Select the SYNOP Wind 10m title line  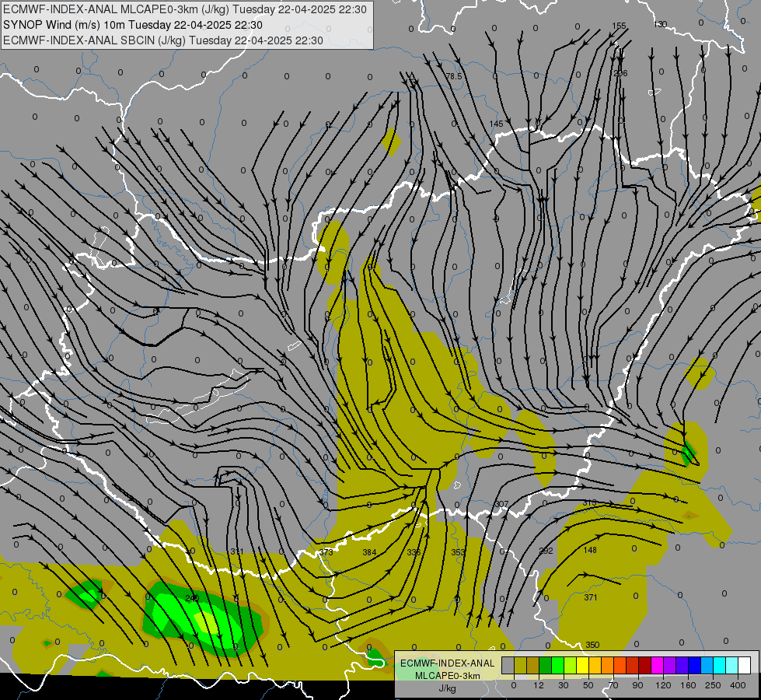click(x=133, y=25)
